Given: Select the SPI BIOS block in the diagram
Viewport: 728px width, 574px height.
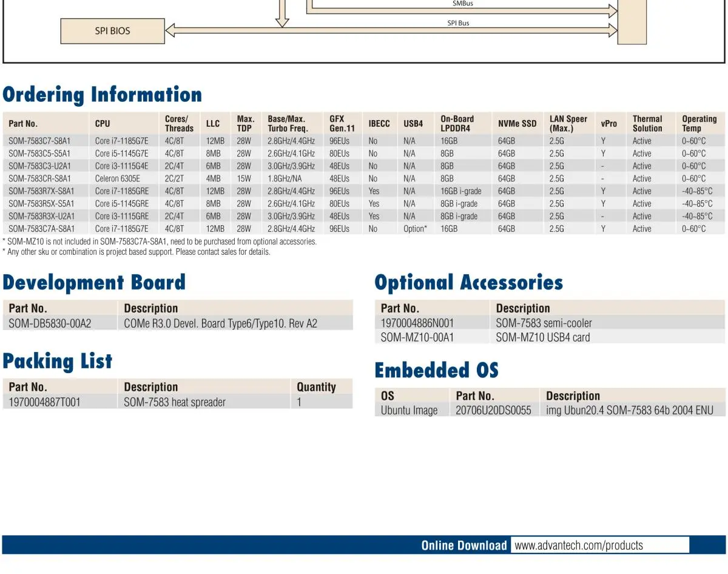Looking at the screenshot, I should 112,31.
